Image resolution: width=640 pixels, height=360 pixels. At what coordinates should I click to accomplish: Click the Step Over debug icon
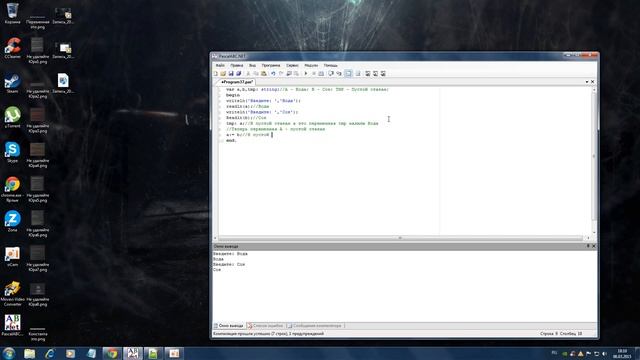[331, 73]
